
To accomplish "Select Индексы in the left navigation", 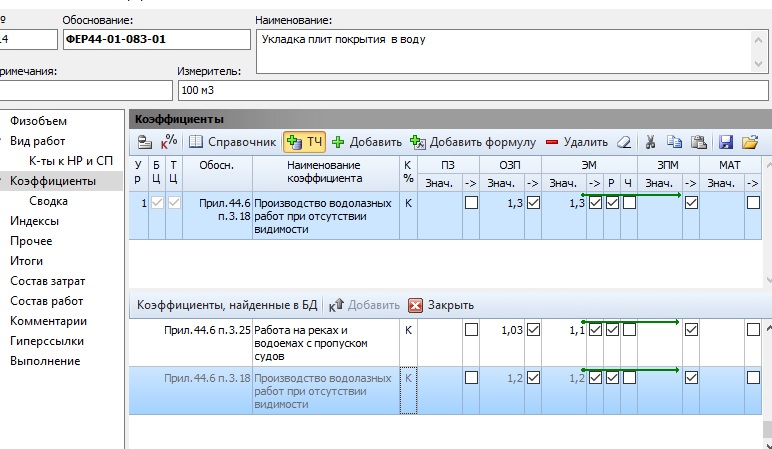I will pos(34,221).
